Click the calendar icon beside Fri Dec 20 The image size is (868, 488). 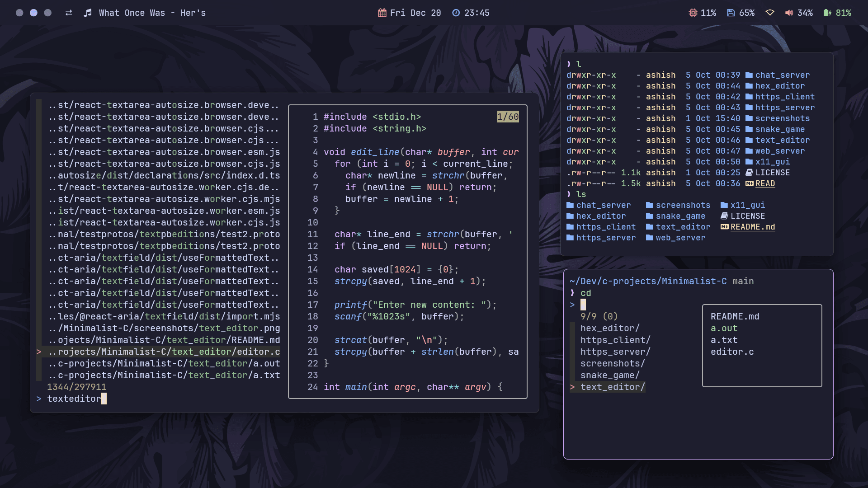(x=382, y=13)
